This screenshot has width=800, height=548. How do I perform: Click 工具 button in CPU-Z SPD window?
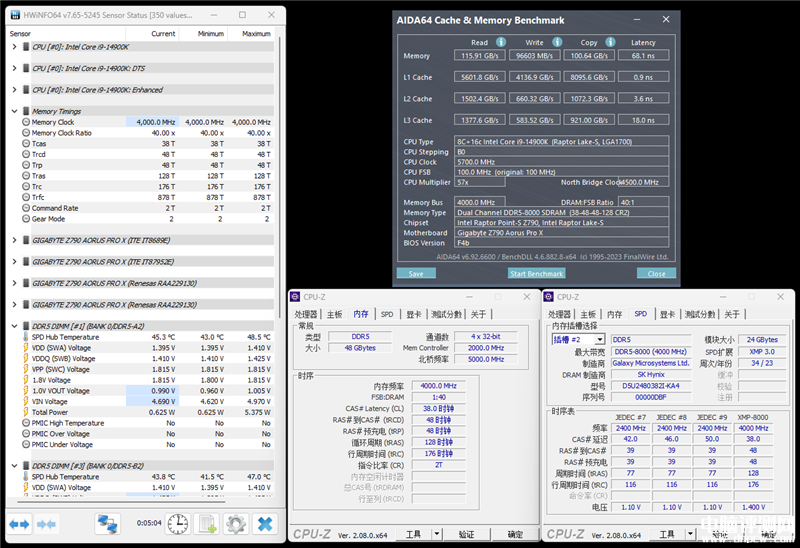[667, 534]
